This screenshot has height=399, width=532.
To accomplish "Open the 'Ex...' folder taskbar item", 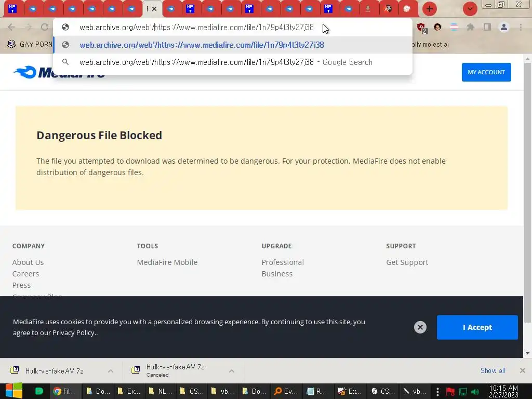I will [x=129, y=391].
